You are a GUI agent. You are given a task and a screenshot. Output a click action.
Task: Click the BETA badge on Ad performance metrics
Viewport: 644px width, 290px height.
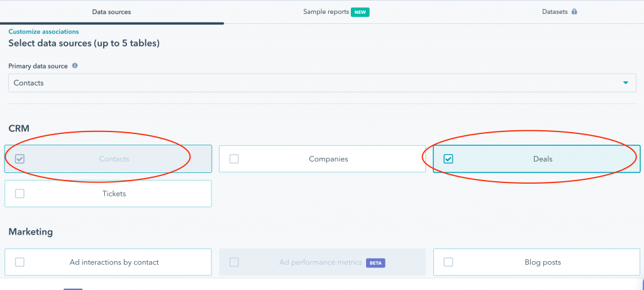375,262
